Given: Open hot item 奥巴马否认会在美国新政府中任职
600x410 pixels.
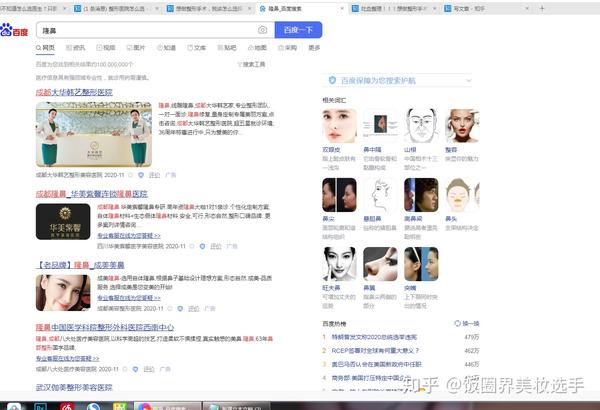Looking at the screenshot, I should pyautogui.click(x=377, y=364).
